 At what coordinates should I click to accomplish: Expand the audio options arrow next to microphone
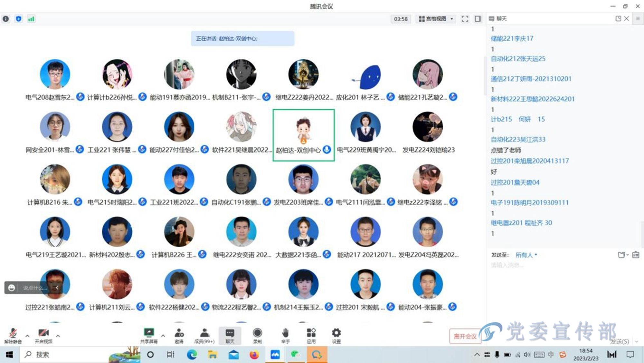27,336
